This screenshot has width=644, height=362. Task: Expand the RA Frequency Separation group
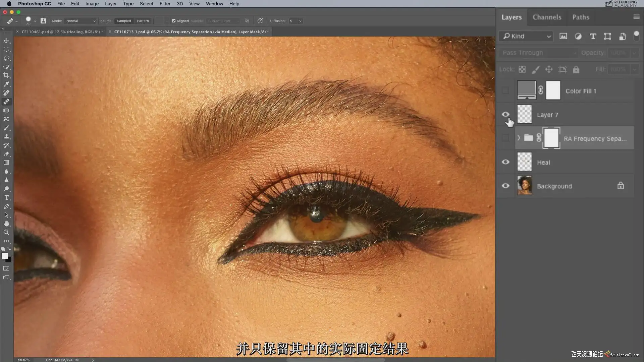pos(519,138)
